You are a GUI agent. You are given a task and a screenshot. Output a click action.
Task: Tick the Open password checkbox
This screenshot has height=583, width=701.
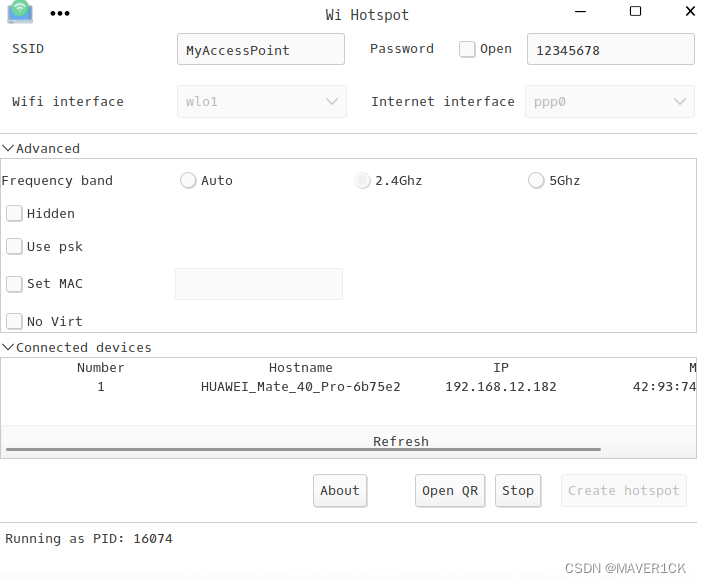pyautogui.click(x=467, y=49)
